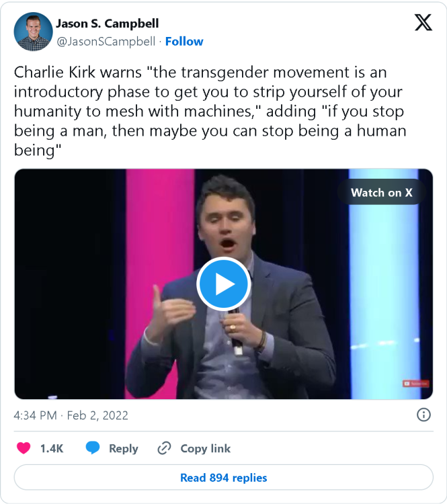Follow @JasonSCampbell
The height and width of the screenshot is (504, 447).
[184, 42]
